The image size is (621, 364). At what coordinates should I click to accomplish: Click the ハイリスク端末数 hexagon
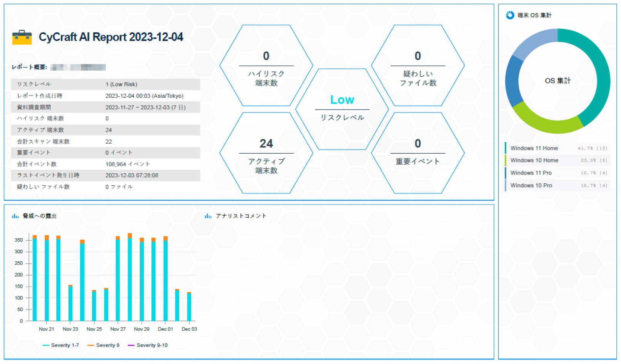coord(266,65)
